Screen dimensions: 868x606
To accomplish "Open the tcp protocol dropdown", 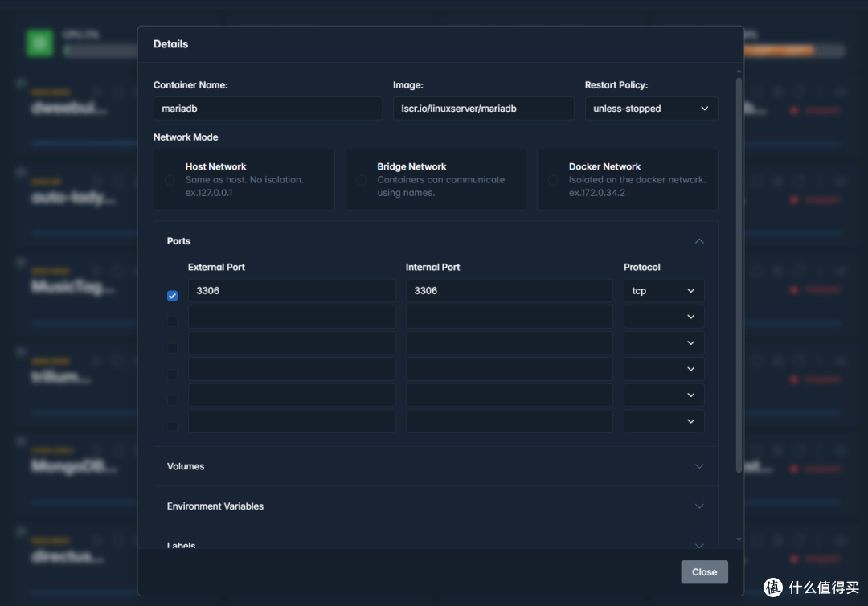I will (x=664, y=291).
